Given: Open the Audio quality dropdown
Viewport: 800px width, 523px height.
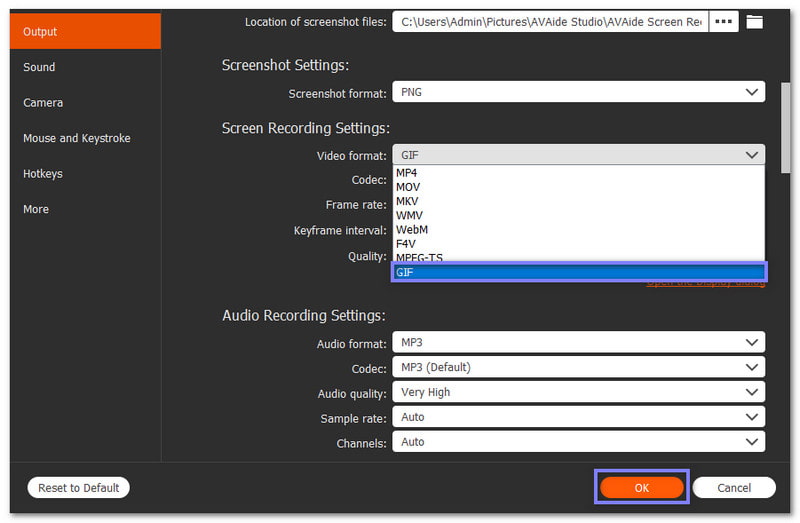Looking at the screenshot, I should point(578,392).
